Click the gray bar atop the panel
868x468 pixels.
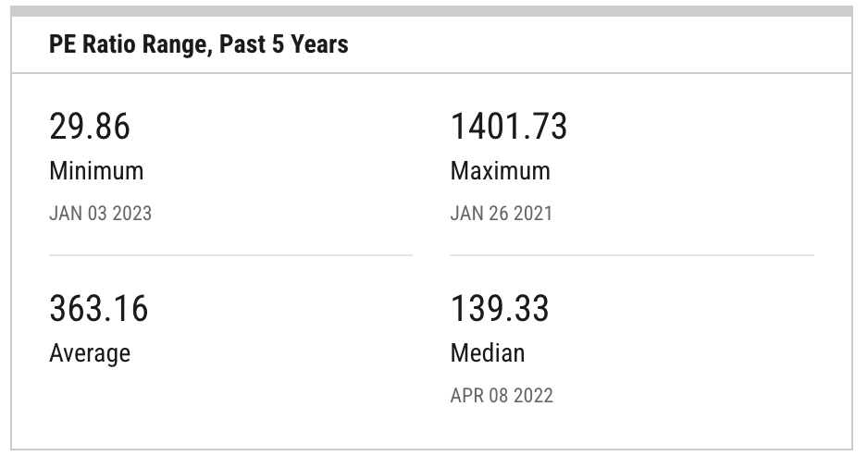(432, 11)
